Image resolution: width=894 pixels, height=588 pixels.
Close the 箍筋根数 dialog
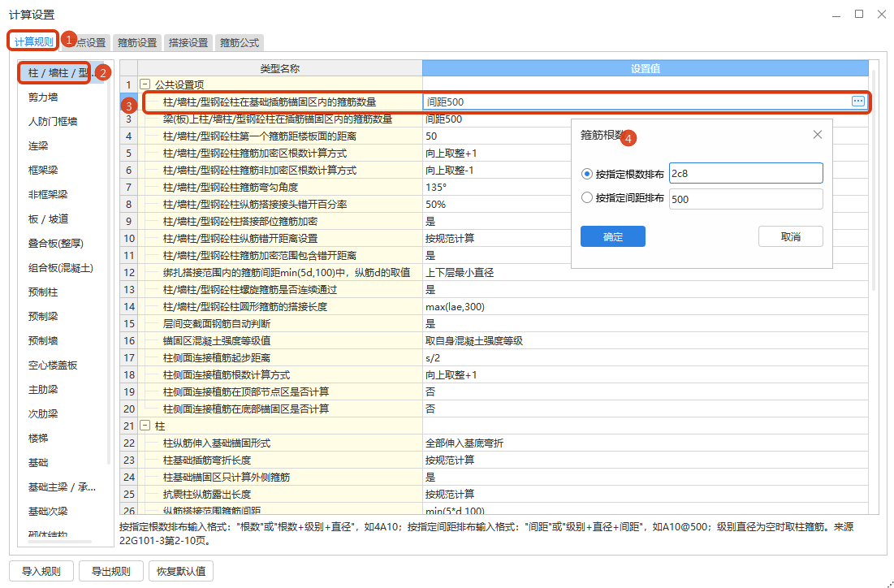click(x=817, y=135)
